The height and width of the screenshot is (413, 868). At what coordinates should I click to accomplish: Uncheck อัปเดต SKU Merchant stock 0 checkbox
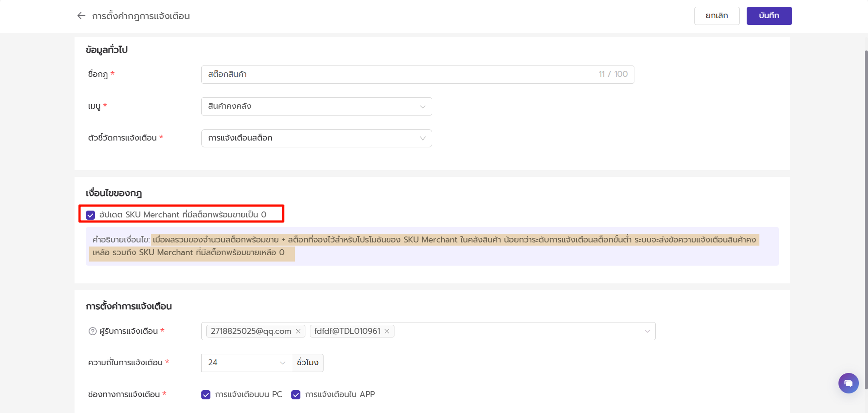(x=90, y=215)
